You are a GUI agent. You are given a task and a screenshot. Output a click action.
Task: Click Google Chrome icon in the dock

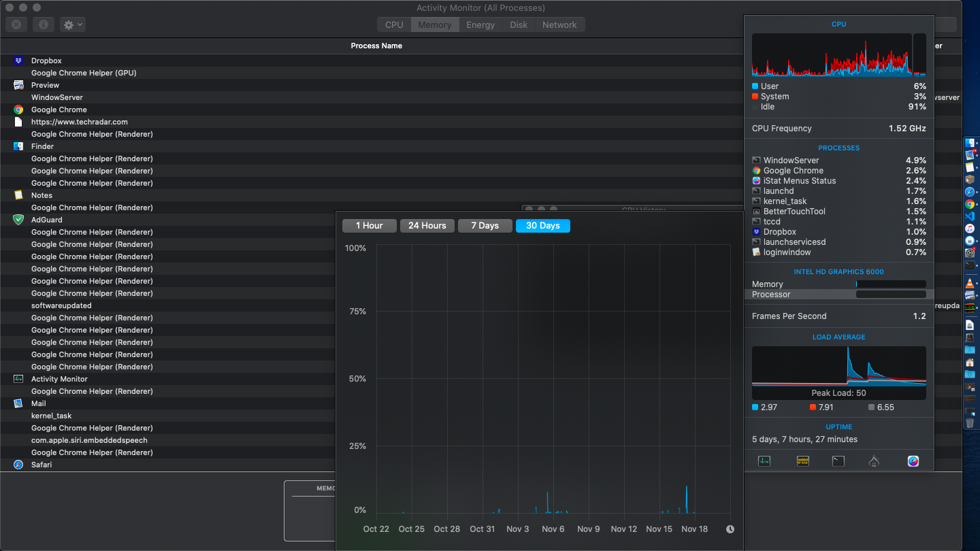[x=970, y=204]
